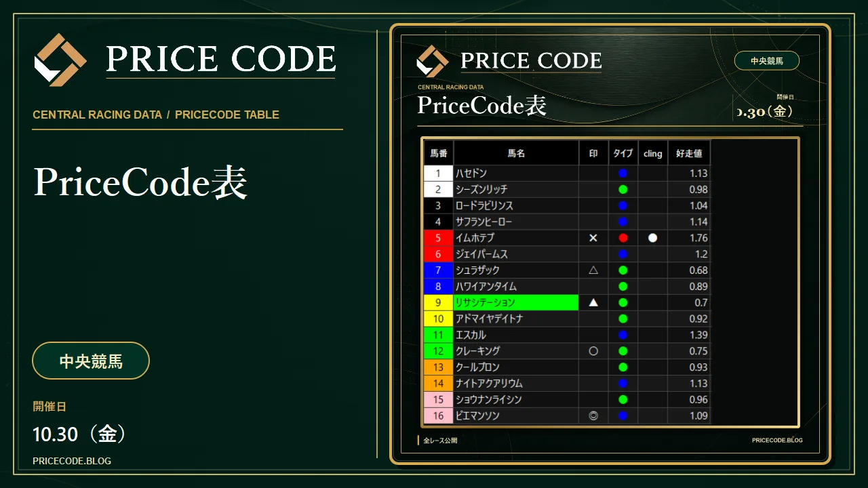Click the green type dot for クレーキング

click(623, 351)
